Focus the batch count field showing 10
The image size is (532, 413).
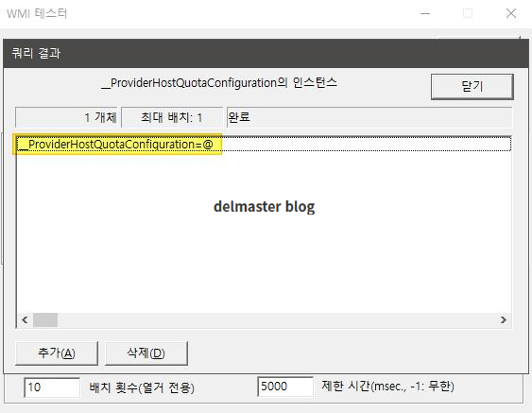[52, 387]
